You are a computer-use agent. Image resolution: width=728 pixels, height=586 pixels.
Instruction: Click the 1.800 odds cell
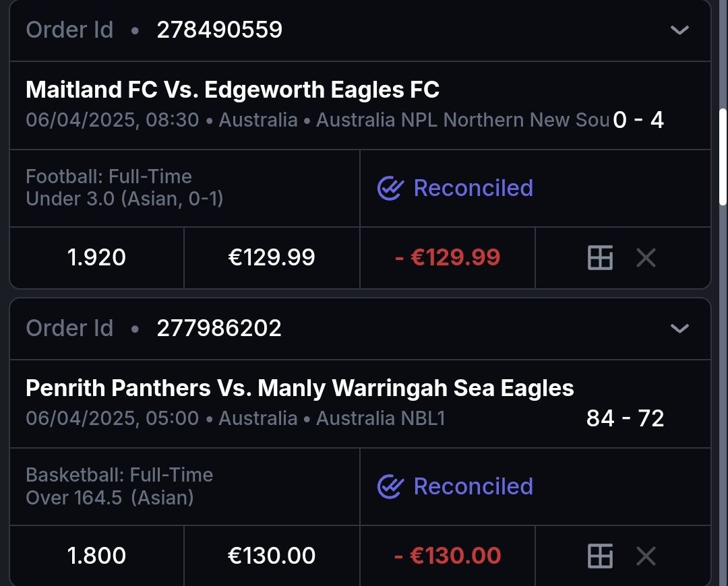[x=96, y=556]
